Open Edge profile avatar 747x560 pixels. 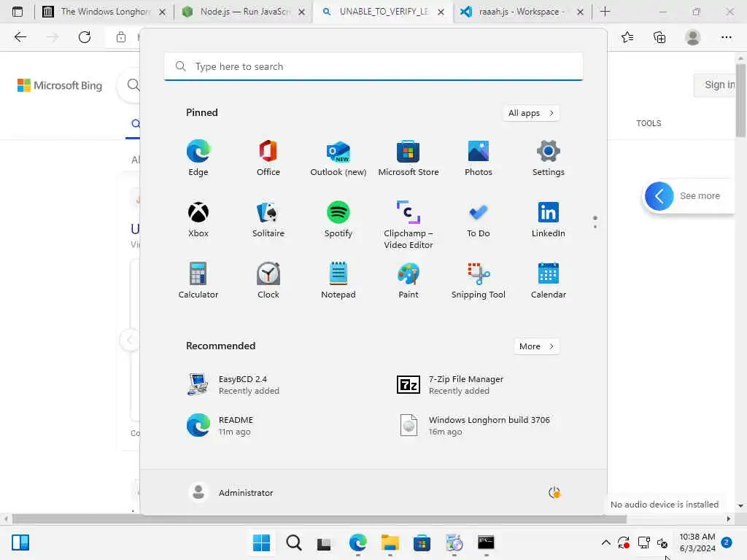(693, 37)
